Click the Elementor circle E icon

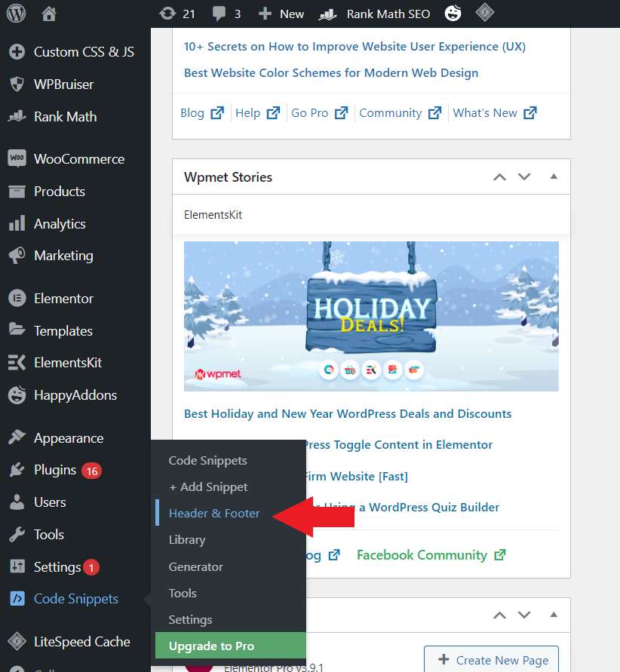[17, 298]
